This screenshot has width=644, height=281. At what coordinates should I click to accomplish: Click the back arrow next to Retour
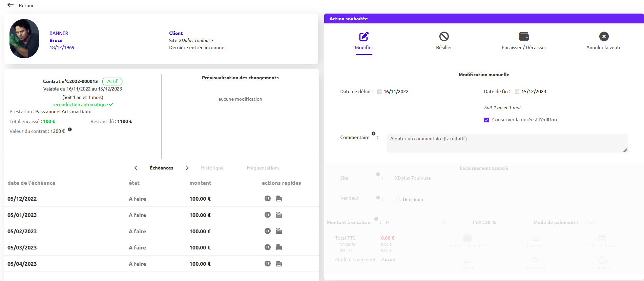[x=11, y=5]
